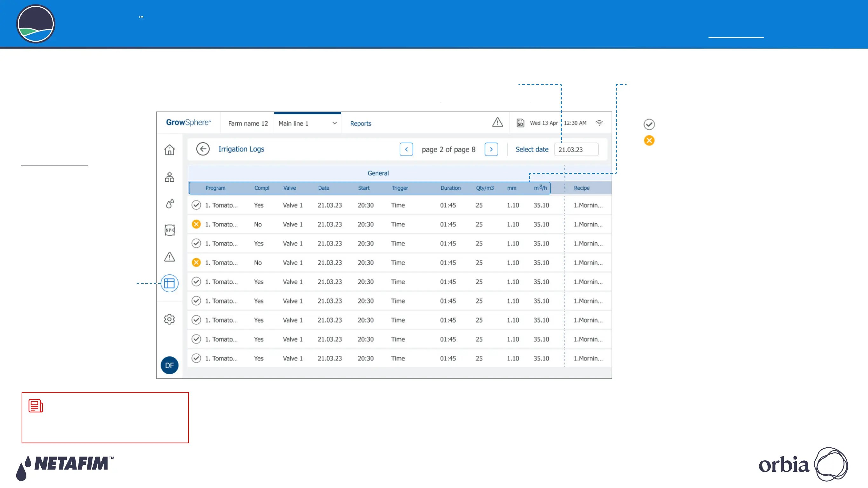Click completed check icon in sixth log row
This screenshot has height=488, width=868.
click(196, 301)
